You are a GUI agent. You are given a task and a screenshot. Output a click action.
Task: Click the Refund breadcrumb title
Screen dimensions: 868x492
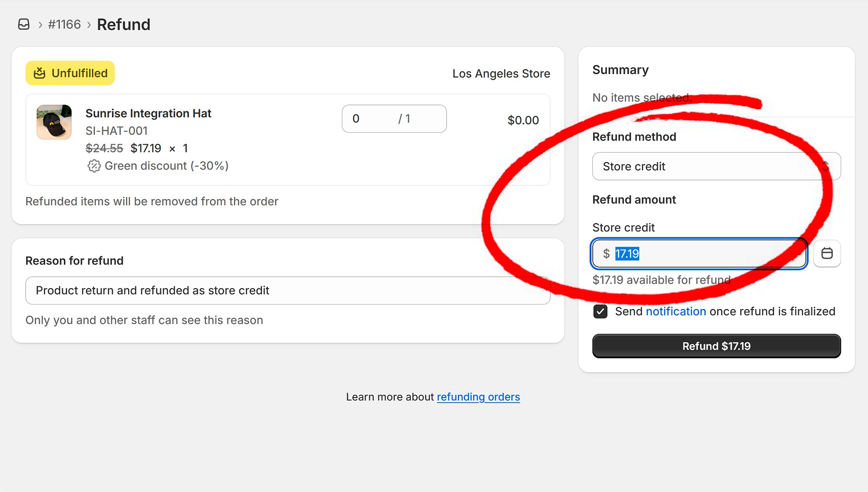point(124,24)
